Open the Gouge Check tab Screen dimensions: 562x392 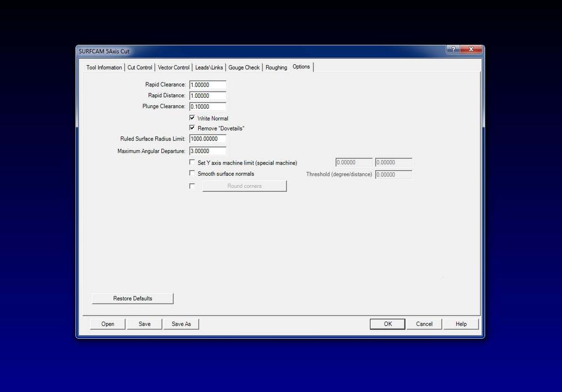[244, 68]
